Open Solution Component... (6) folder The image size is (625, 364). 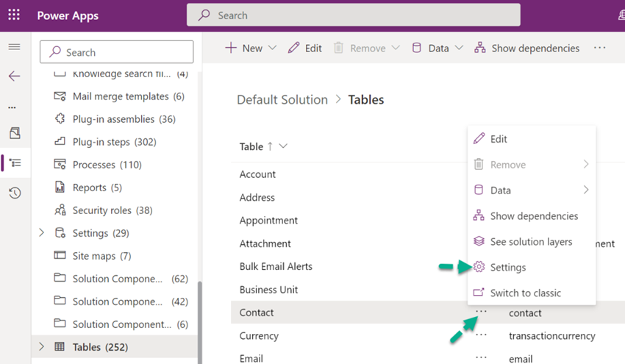[121, 324]
